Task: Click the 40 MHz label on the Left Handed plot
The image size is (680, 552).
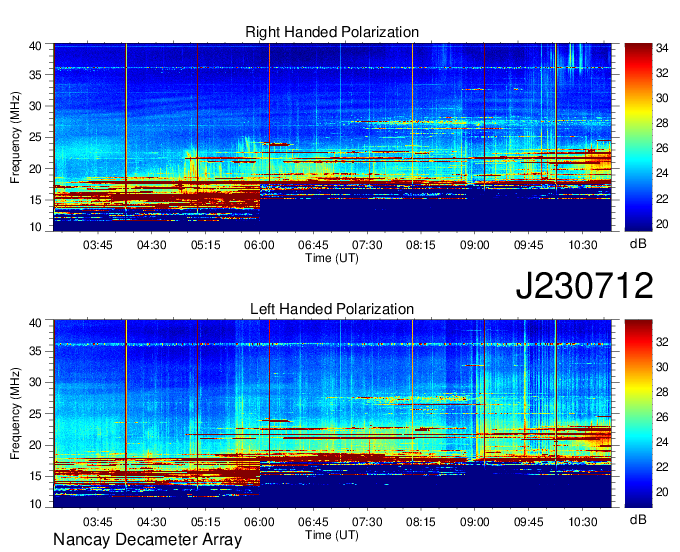Action: tap(36, 323)
